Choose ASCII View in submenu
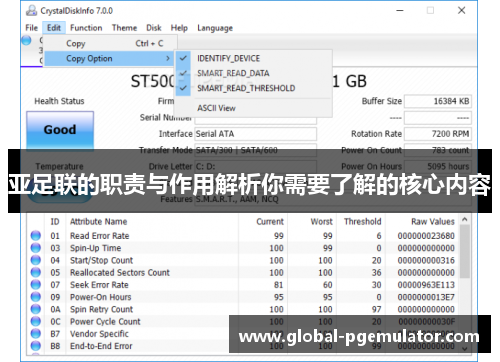500x362 pixels. [253, 108]
